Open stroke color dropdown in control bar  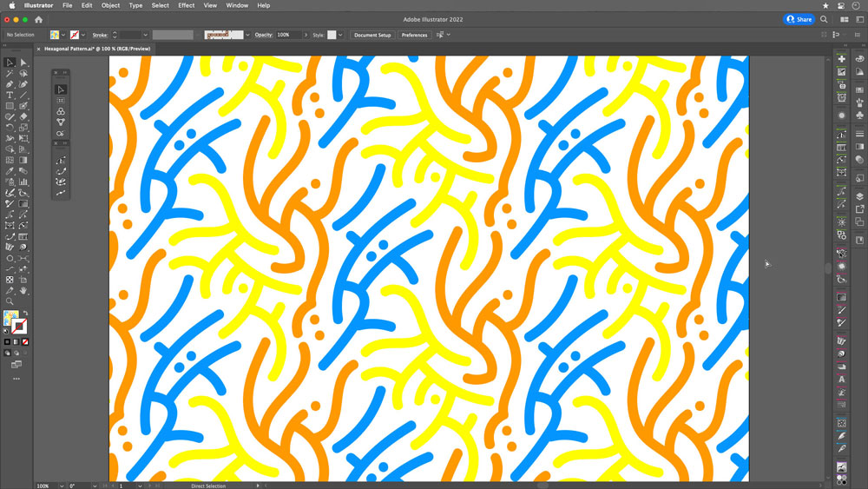point(83,35)
